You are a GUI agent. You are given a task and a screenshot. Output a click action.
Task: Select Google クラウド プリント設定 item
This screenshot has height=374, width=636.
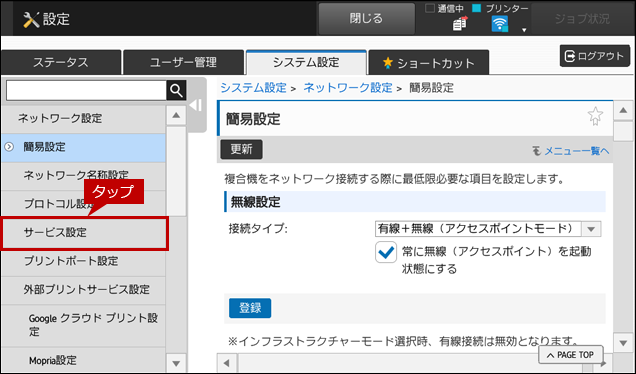coord(83,325)
